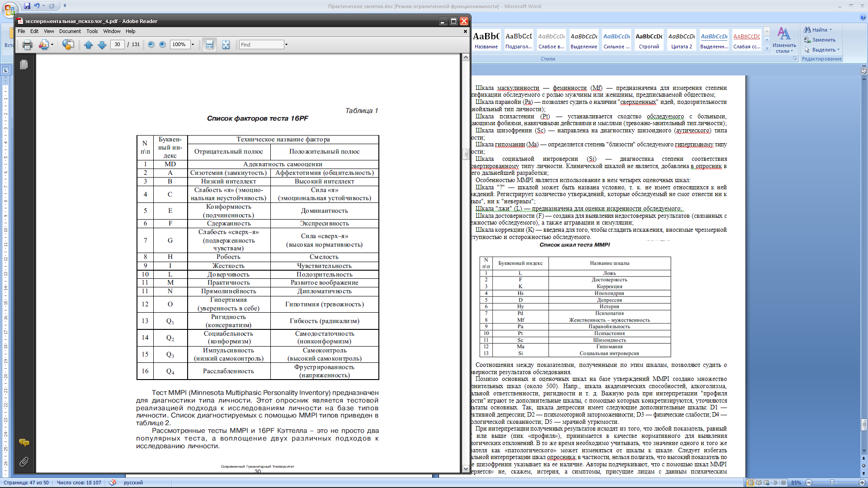Switch to Outline view in Word
Image resolution: width=868 pixels, height=488 pixels.
click(x=775, y=483)
